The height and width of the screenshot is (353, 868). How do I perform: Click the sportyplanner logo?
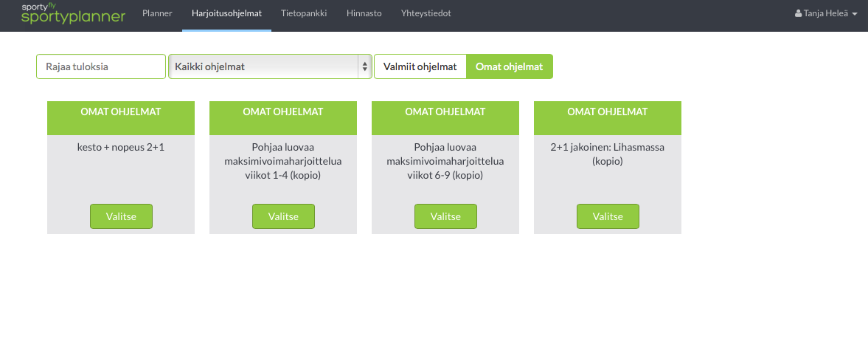tap(73, 14)
